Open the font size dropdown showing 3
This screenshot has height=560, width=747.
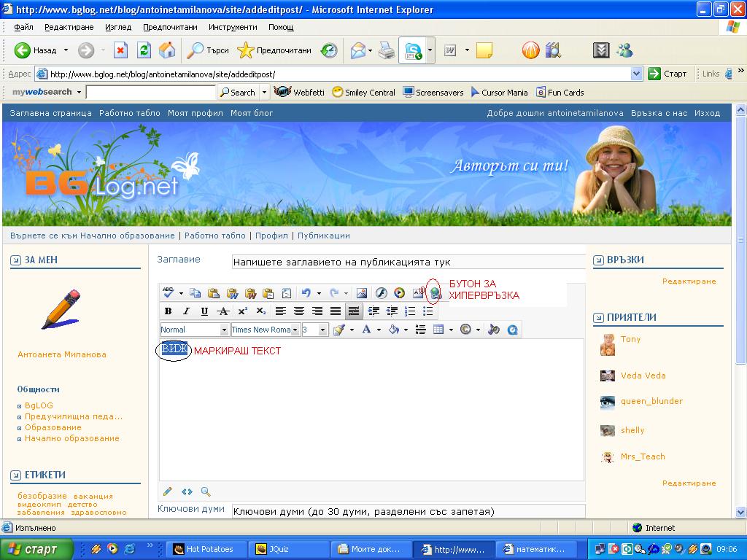(315, 330)
